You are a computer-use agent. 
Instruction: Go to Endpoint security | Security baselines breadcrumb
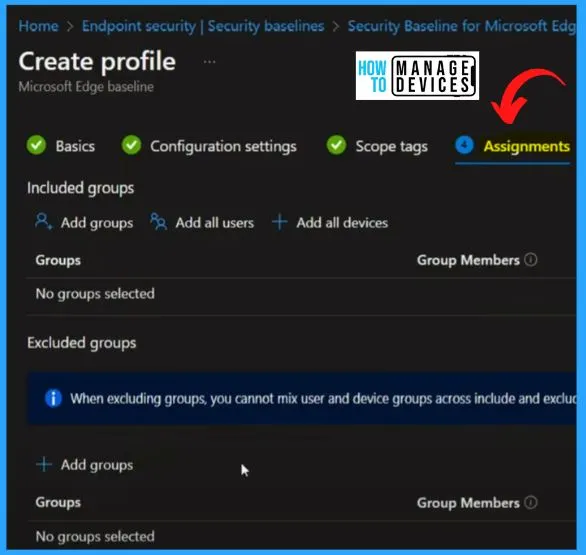[203, 26]
